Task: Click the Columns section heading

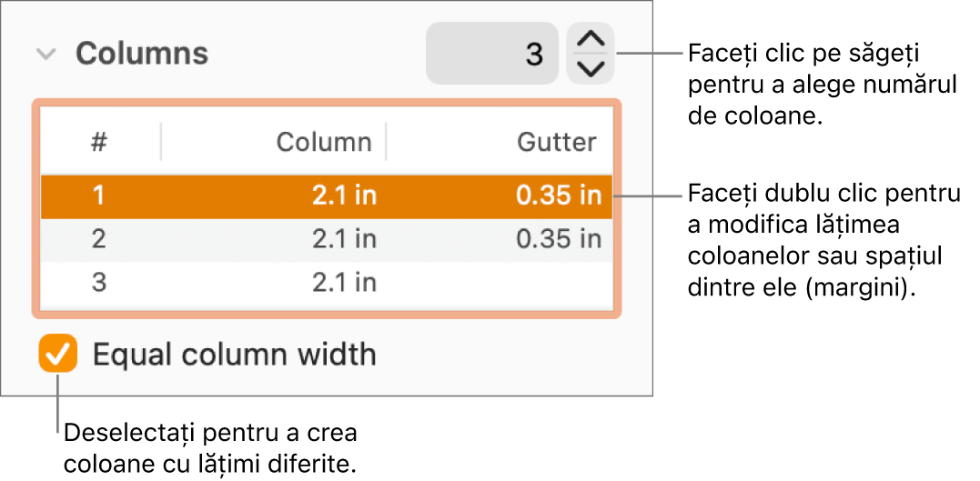Action: pyautogui.click(x=141, y=54)
